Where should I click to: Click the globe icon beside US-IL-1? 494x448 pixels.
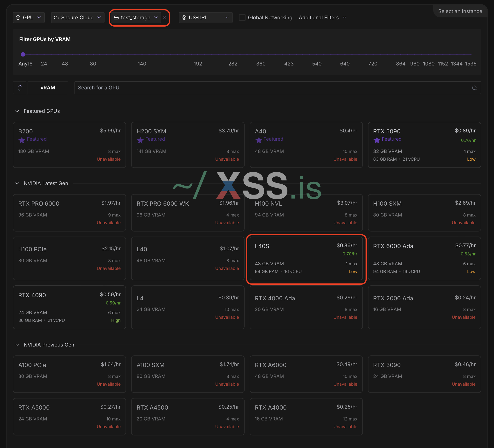[184, 18]
